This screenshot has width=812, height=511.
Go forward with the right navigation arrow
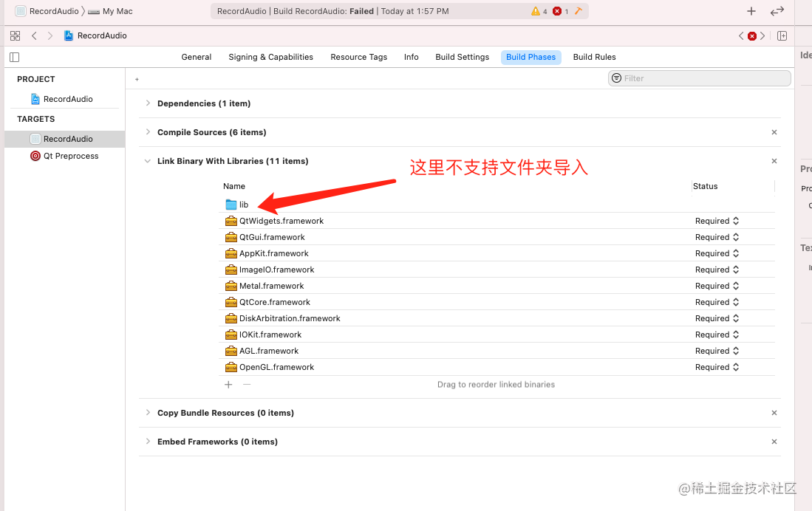(50, 35)
